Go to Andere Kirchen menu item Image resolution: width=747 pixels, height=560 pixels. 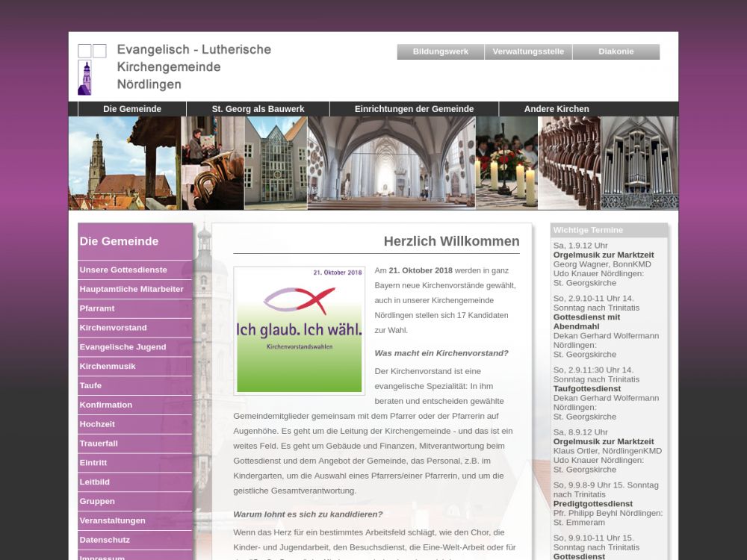557,109
